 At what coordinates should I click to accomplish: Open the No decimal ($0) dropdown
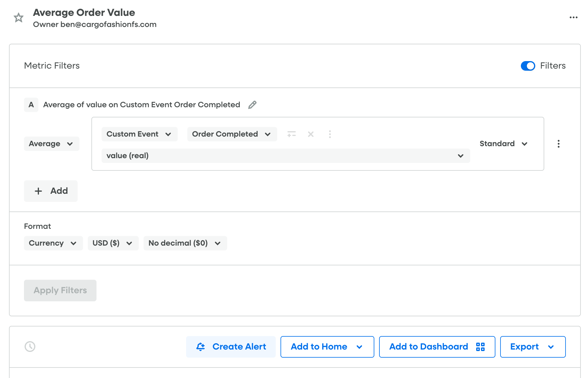185,243
